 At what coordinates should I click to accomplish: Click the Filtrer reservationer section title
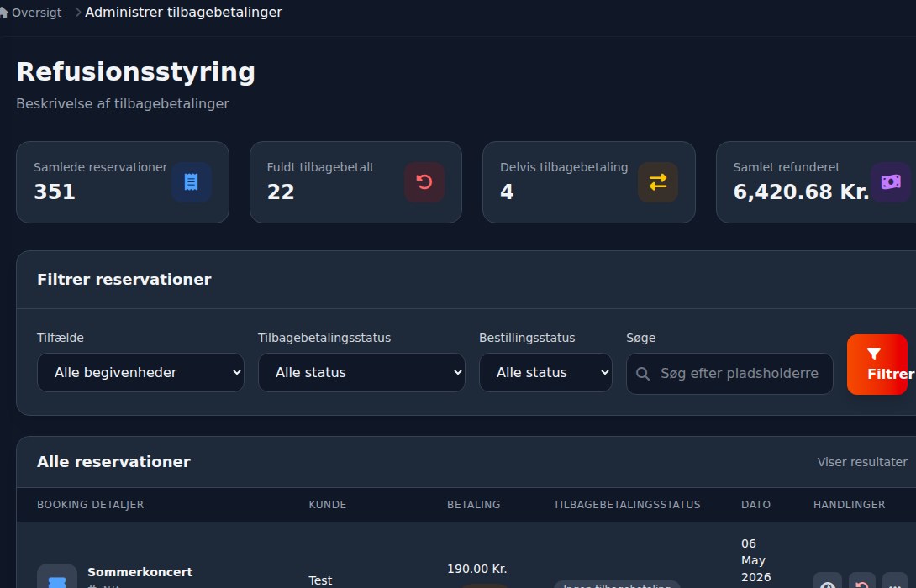(124, 280)
